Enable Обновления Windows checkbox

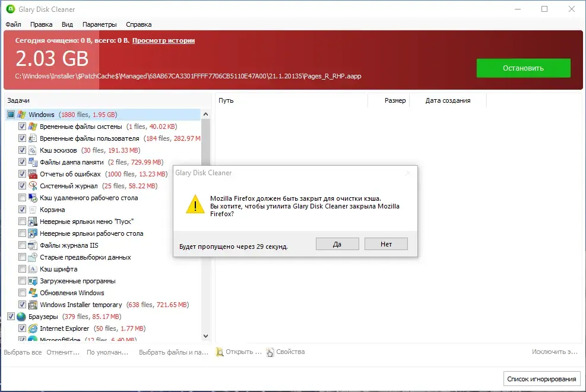point(22,293)
